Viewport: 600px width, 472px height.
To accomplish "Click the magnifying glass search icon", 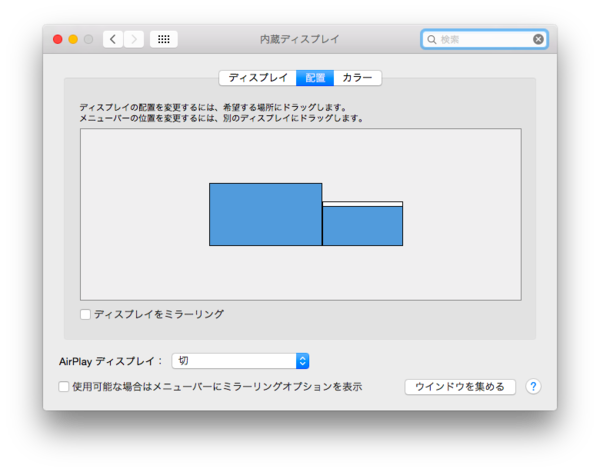I will click(432, 39).
